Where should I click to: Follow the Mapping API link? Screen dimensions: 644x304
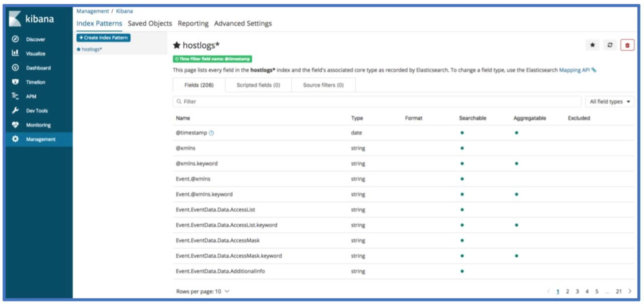574,70
